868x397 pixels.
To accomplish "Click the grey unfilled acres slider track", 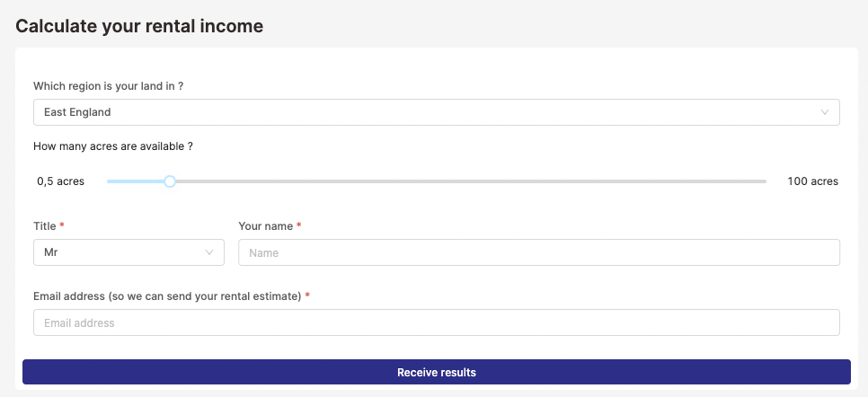I will [x=467, y=181].
